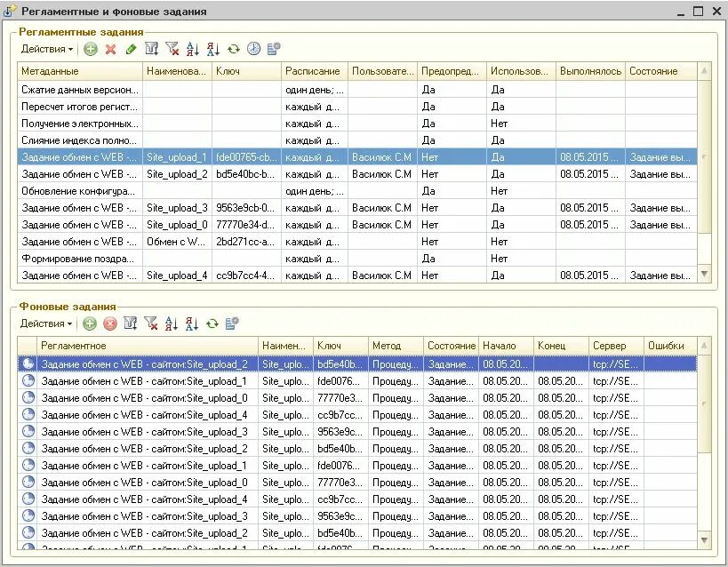Refresh the scheduled jobs list

(x=233, y=49)
